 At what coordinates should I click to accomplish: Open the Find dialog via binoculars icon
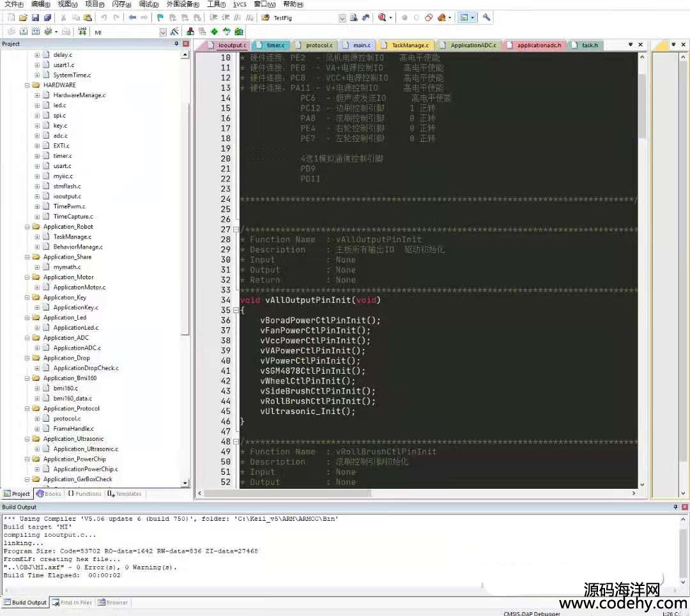point(366,18)
